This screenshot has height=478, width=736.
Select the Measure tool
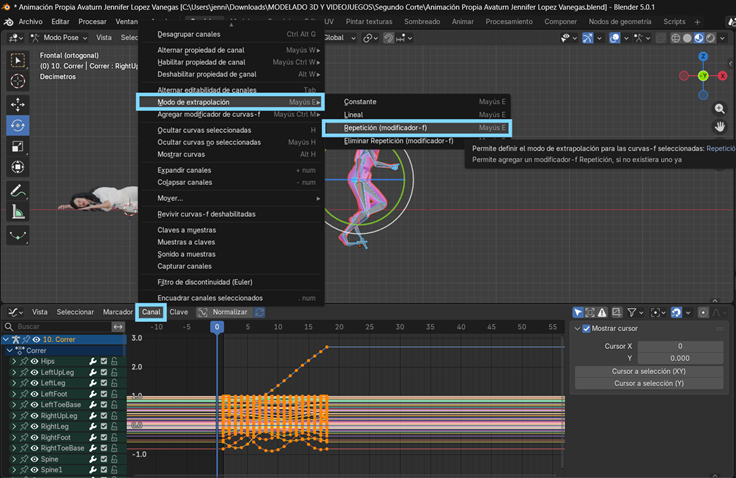click(18, 212)
